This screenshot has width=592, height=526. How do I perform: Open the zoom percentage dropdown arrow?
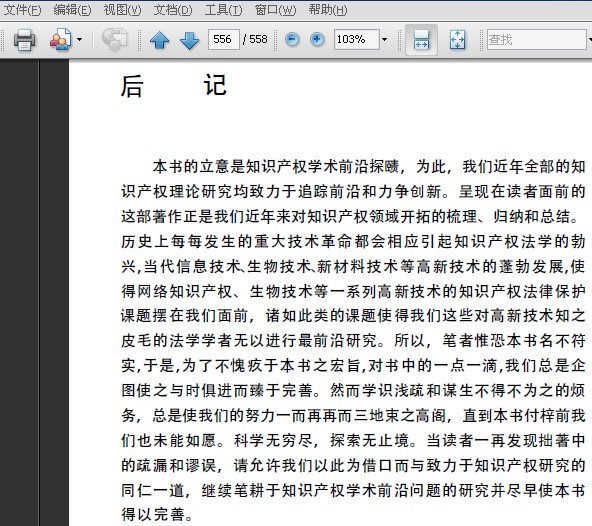pyautogui.click(x=384, y=39)
